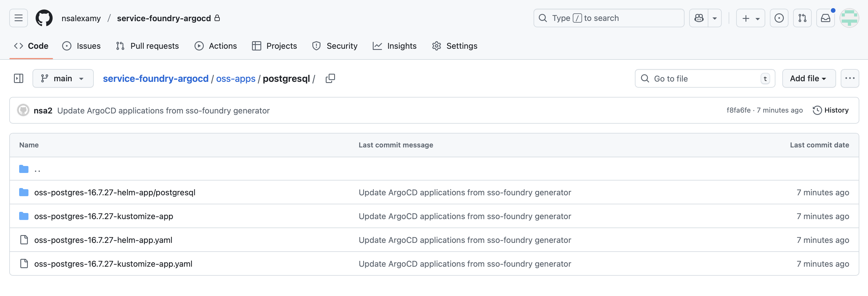Open the Security tab
The image size is (868, 296).
[x=335, y=46]
